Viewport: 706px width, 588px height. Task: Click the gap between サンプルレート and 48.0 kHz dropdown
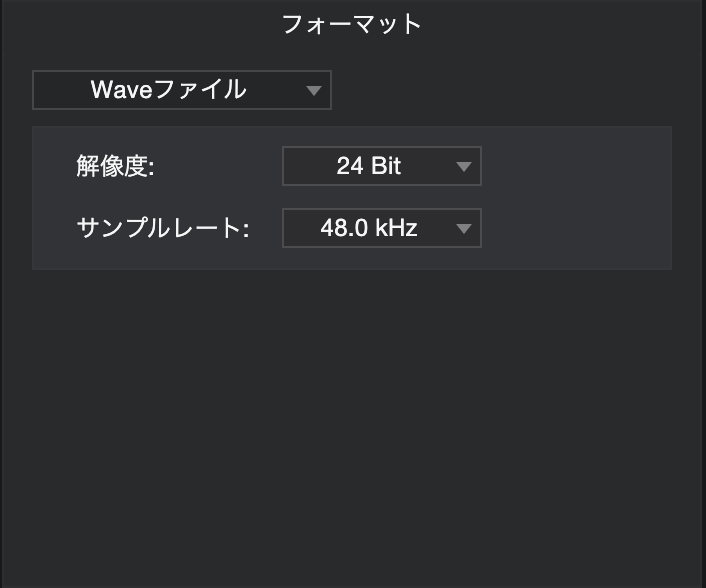pyautogui.click(x=265, y=228)
